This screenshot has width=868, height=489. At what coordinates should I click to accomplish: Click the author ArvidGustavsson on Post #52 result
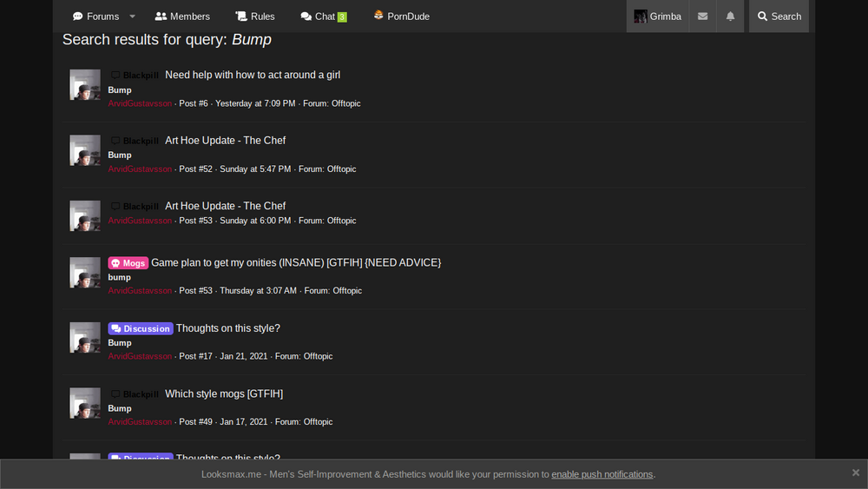140,169
